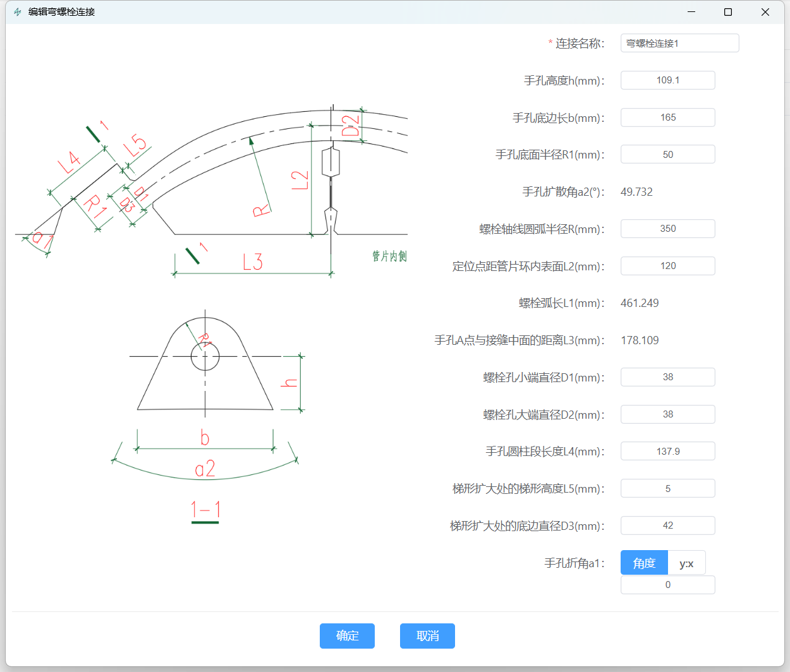Viewport: 790px width, 672px height.
Task: Click the 螺栓轴线圆弧半径R field
Action: 667,229
